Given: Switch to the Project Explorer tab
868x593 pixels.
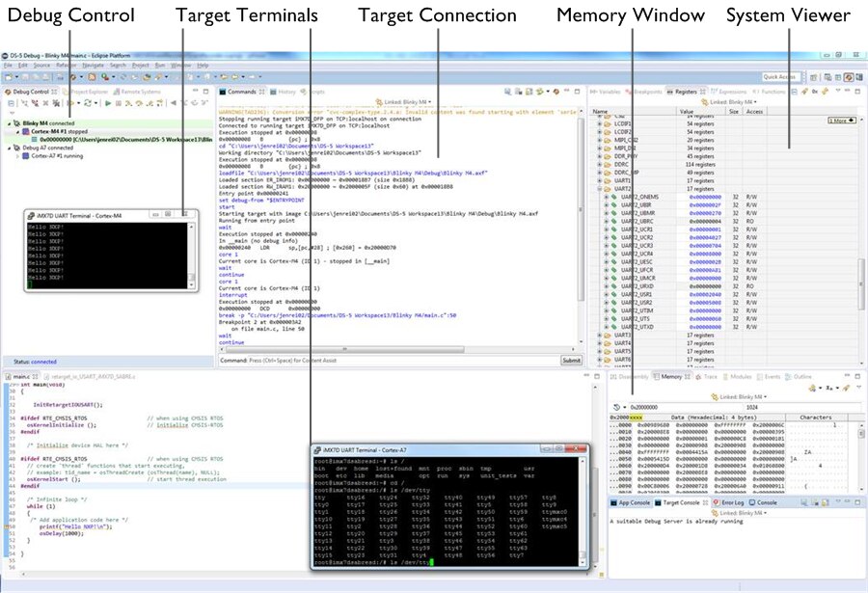Looking at the screenshot, I should point(85,92).
